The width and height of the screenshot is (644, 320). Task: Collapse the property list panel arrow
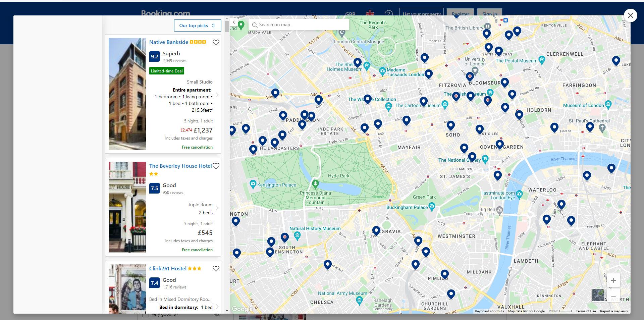click(x=234, y=22)
